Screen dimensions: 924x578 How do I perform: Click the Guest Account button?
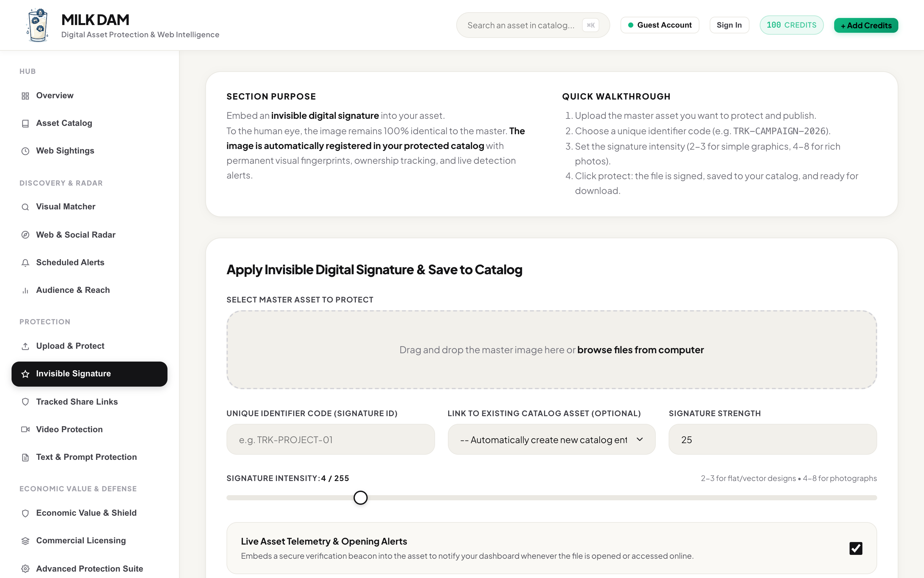point(660,25)
